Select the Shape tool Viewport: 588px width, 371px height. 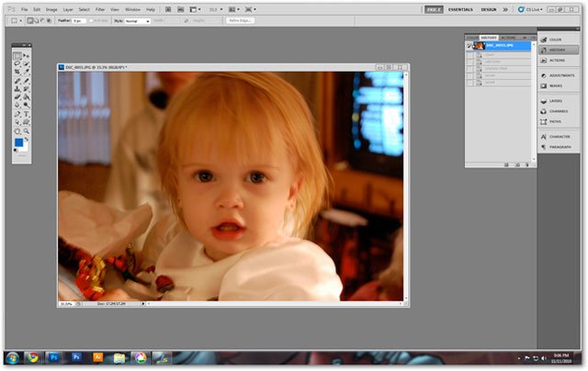click(27, 122)
